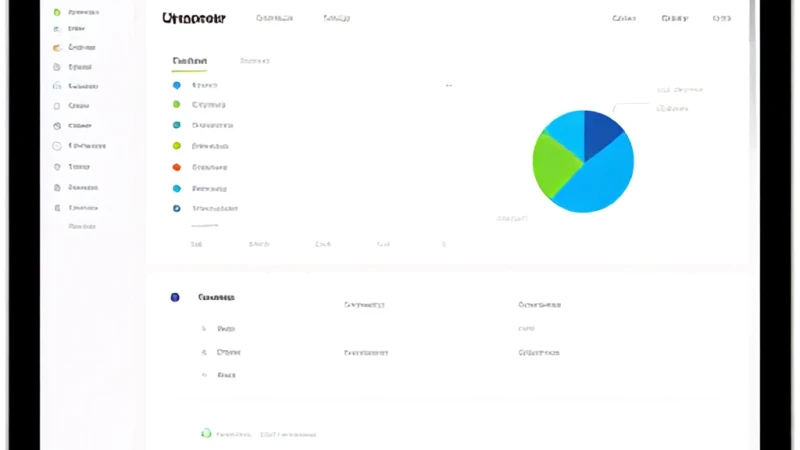Screen dimensions: 800x450
Task: Click the rightmost link in the top header
Action: coord(721,18)
